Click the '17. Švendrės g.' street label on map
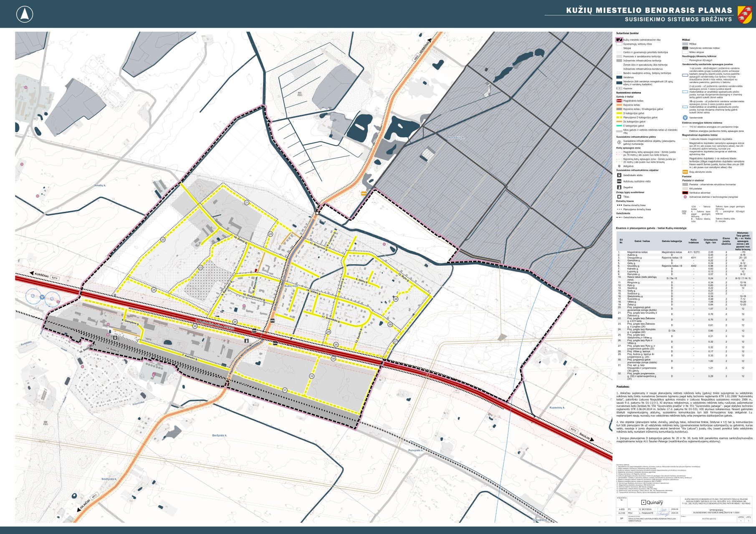This screenshot has height=534, width=756. (331, 319)
